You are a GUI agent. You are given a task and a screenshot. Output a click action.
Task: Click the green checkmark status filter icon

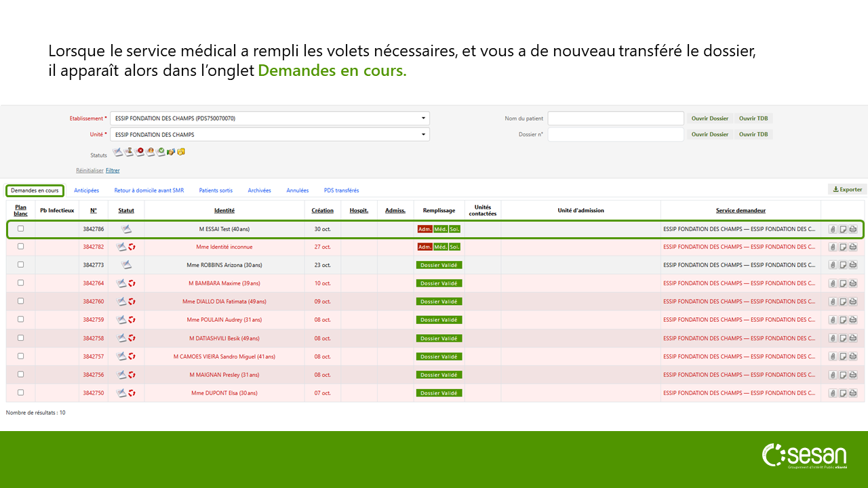tap(161, 152)
